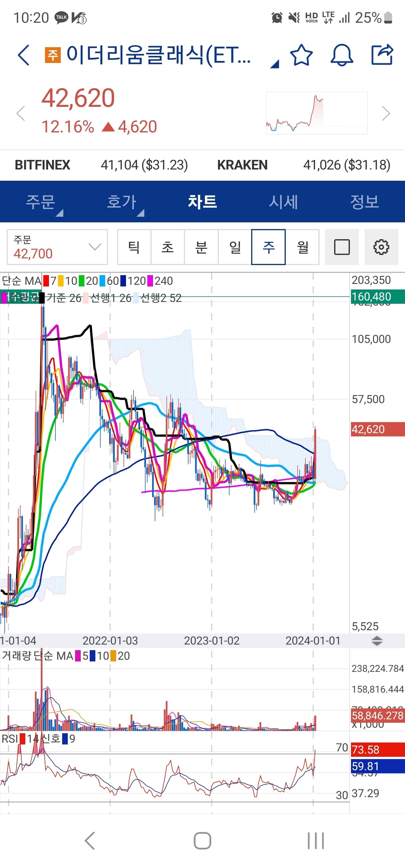Go to previous coin arrow

[x=21, y=113]
